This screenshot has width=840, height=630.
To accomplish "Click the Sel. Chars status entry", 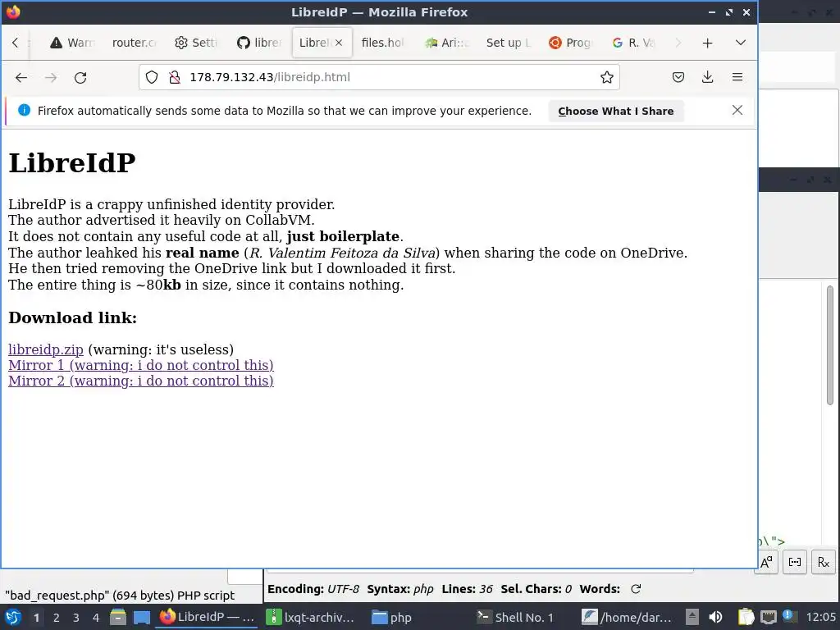I will point(536,589).
